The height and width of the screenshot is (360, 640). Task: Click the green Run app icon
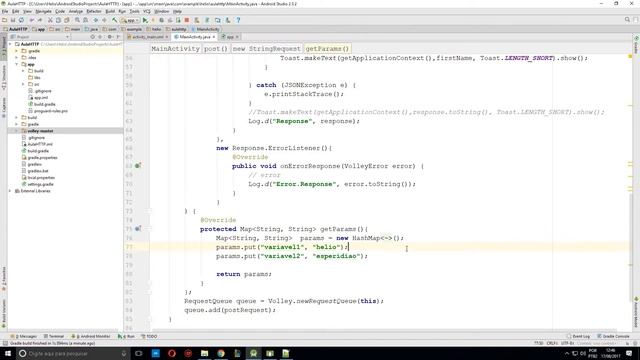145,20
